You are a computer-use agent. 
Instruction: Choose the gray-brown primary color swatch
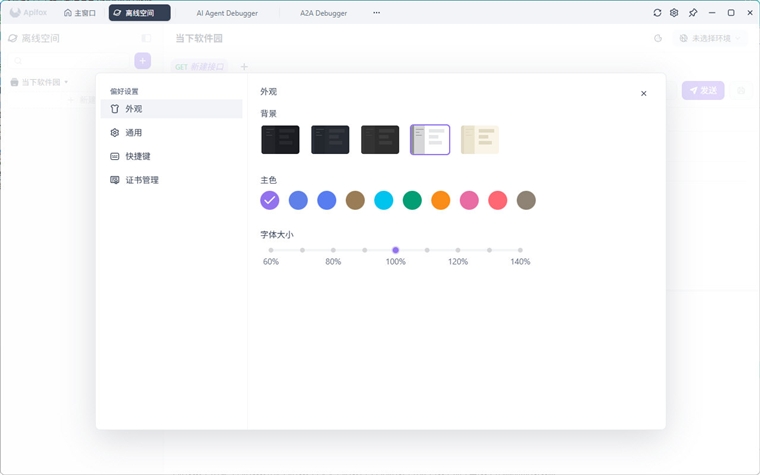pos(526,200)
